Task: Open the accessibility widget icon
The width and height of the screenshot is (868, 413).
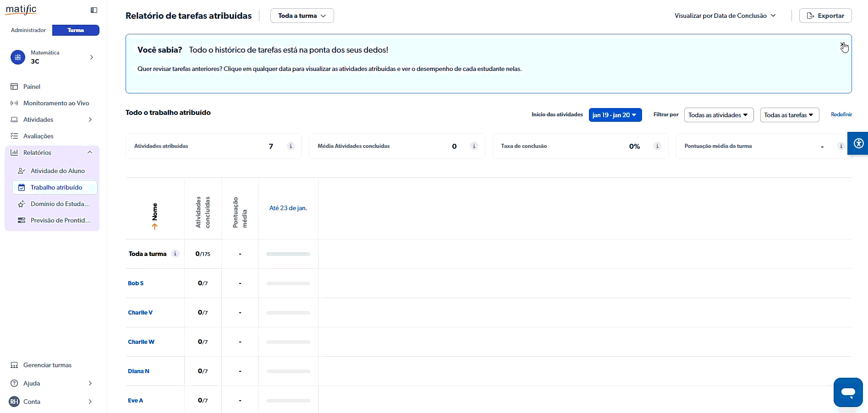Action: point(858,144)
